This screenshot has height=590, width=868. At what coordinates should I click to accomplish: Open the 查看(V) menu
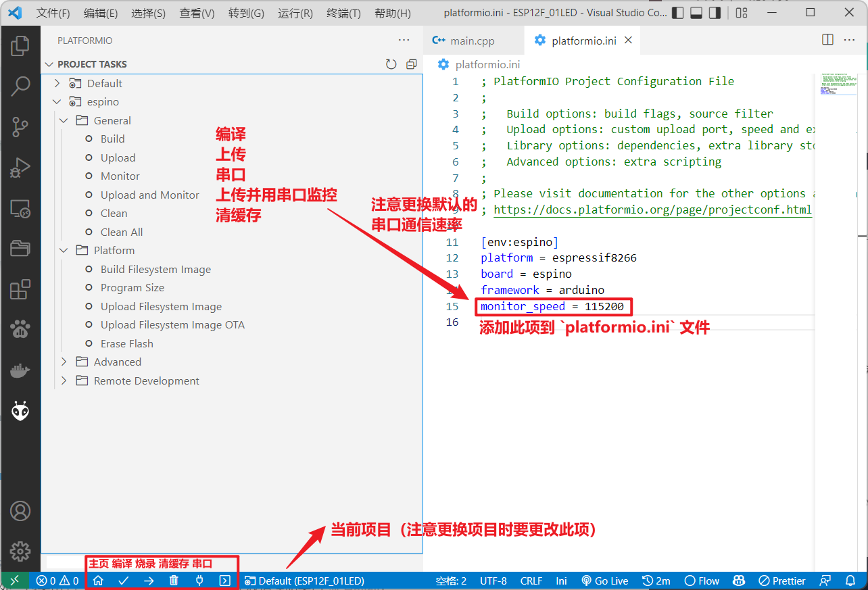(x=197, y=13)
